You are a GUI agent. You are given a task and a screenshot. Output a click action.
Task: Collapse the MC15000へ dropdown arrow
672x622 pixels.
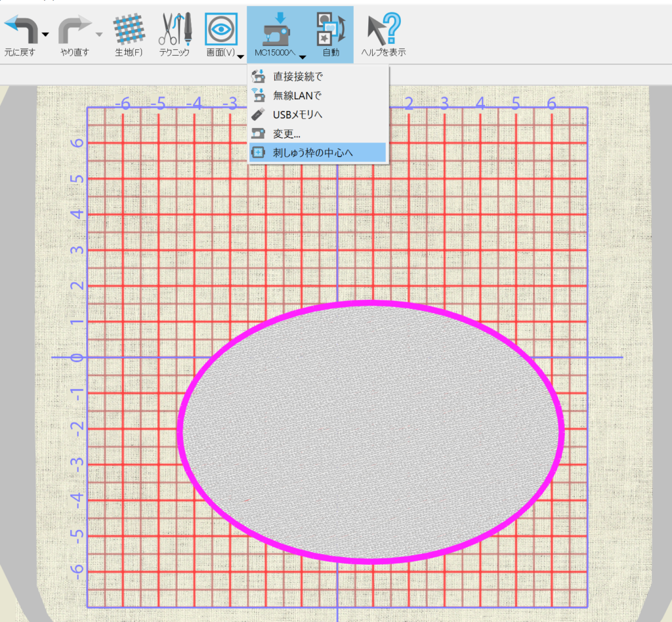coord(303,56)
